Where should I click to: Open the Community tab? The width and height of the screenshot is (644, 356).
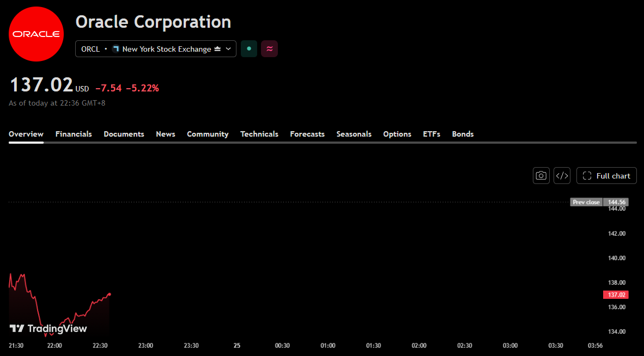click(x=208, y=134)
